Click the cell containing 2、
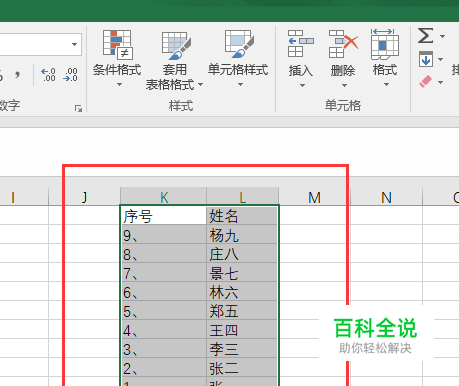This screenshot has height=386, width=459. click(x=163, y=367)
